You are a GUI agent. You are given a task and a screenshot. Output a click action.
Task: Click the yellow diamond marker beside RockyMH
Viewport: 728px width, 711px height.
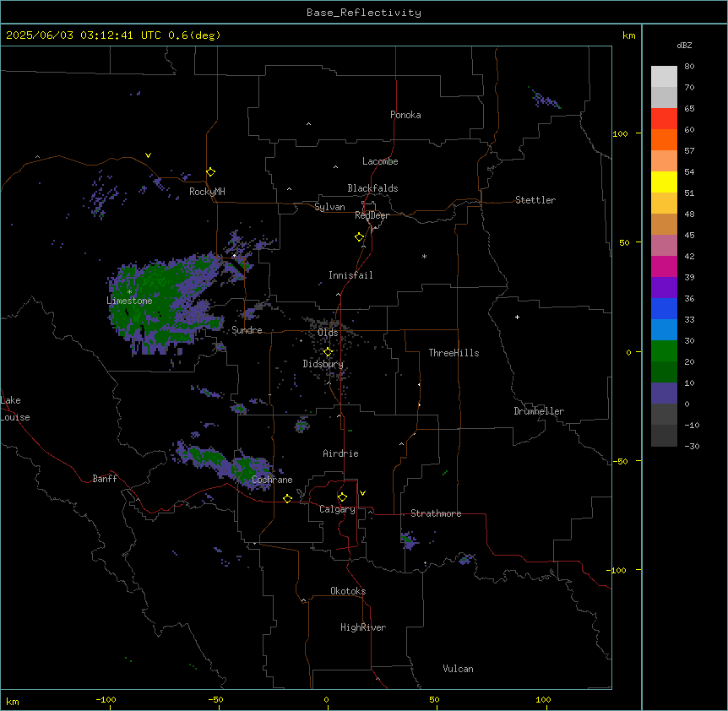[210, 172]
